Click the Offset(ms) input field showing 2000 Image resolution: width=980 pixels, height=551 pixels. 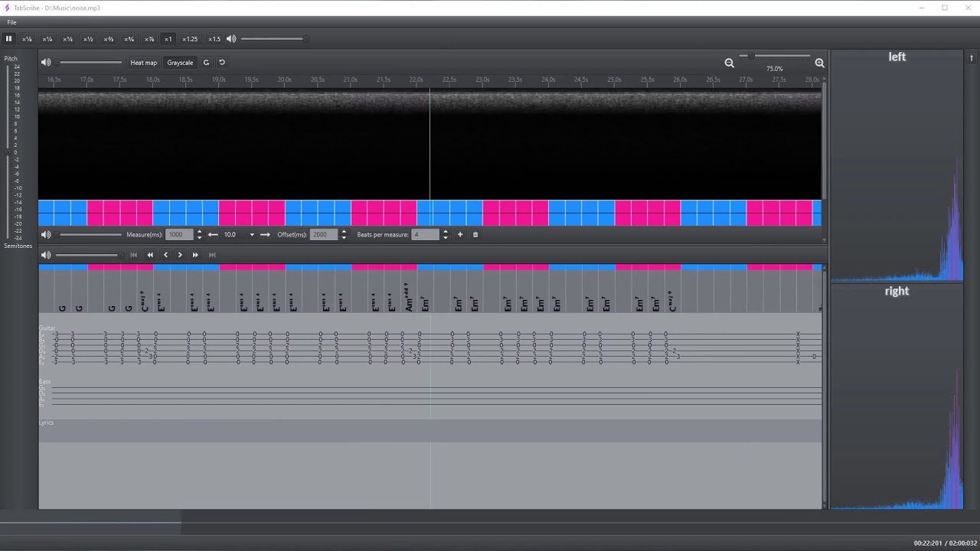pyautogui.click(x=324, y=235)
